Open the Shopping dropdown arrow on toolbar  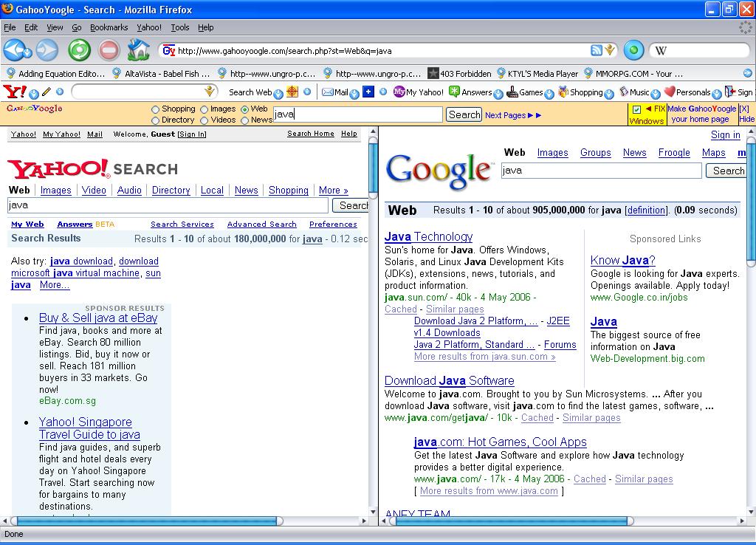coord(609,94)
